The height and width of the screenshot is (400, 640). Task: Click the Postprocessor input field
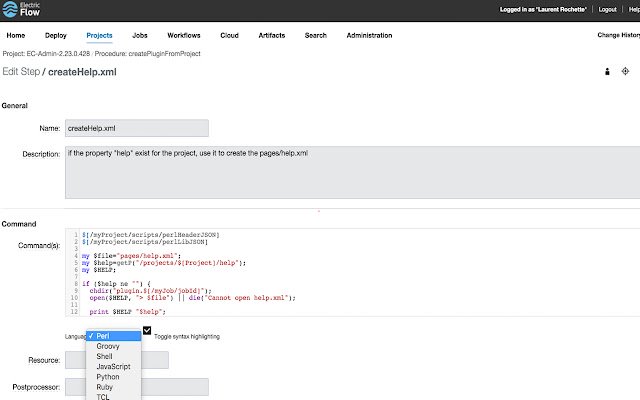(x=137, y=387)
